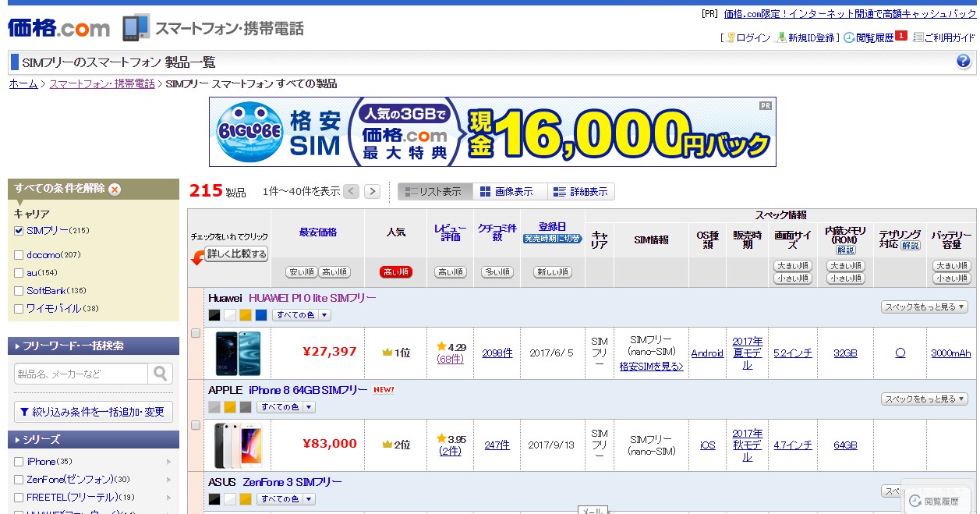
Task: Select the gold color swatch for iPhone 8
Action: pos(230,407)
